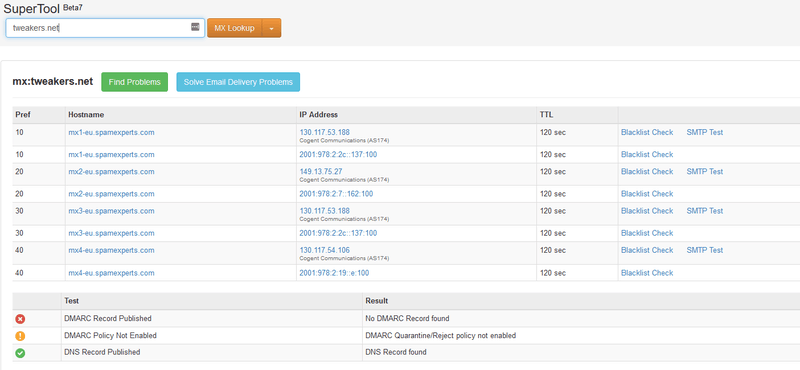The width and height of the screenshot is (800, 370).
Task: Click the MX Lookup button
Action: point(234,29)
